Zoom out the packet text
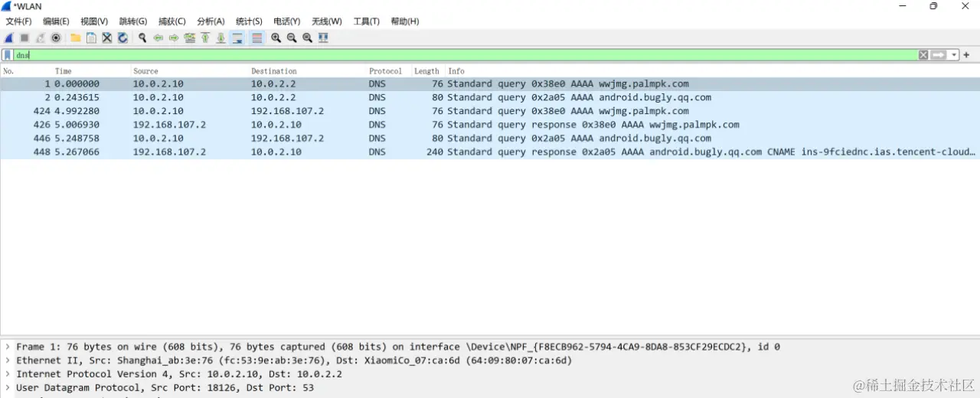Image resolution: width=980 pixels, height=398 pixels. pyautogui.click(x=292, y=38)
